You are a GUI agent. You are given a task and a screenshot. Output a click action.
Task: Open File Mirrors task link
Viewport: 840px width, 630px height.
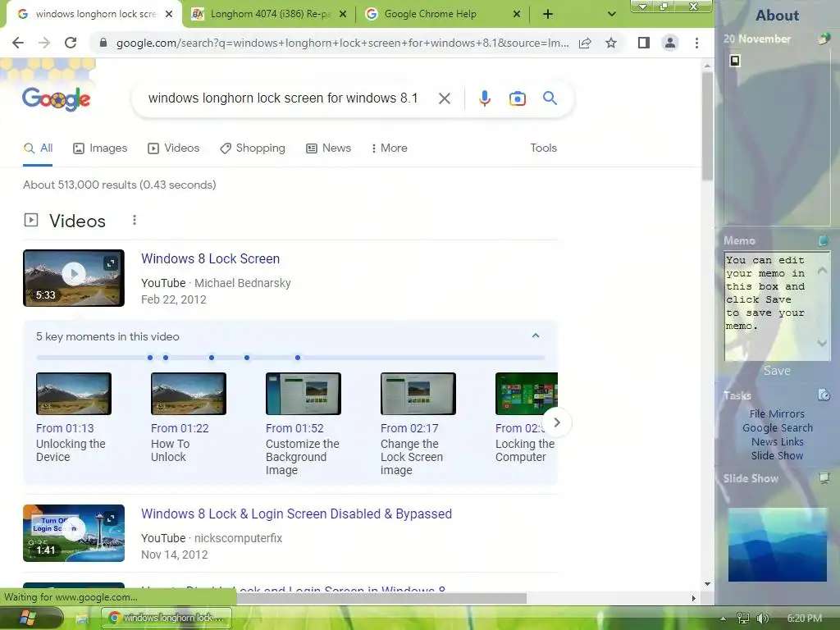[x=777, y=413]
